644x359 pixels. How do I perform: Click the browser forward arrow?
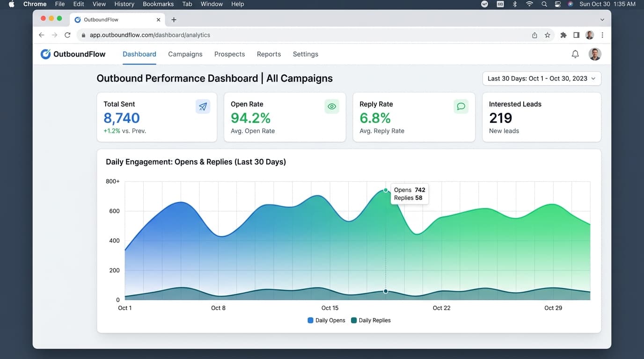click(x=54, y=35)
